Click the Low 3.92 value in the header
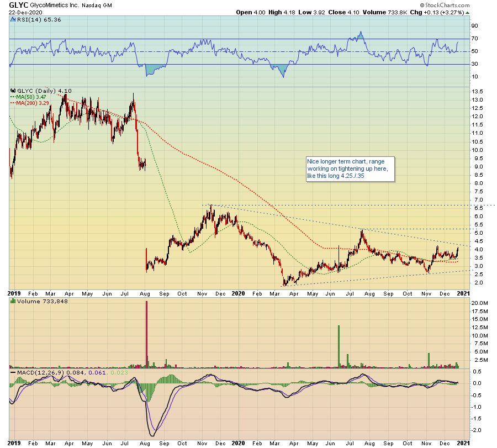 pos(311,12)
